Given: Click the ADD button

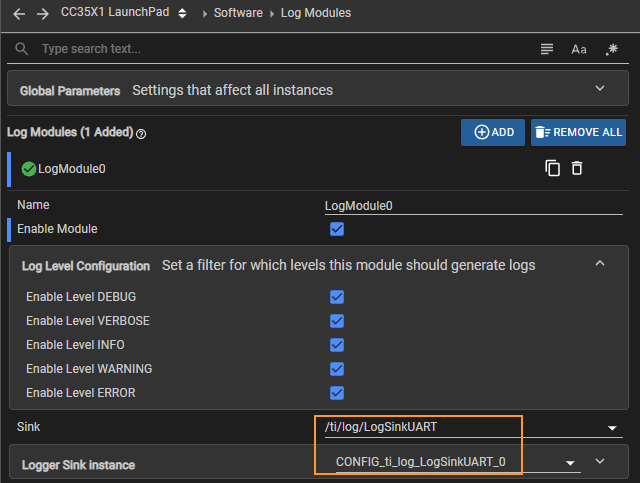Looking at the screenshot, I should coord(493,132).
